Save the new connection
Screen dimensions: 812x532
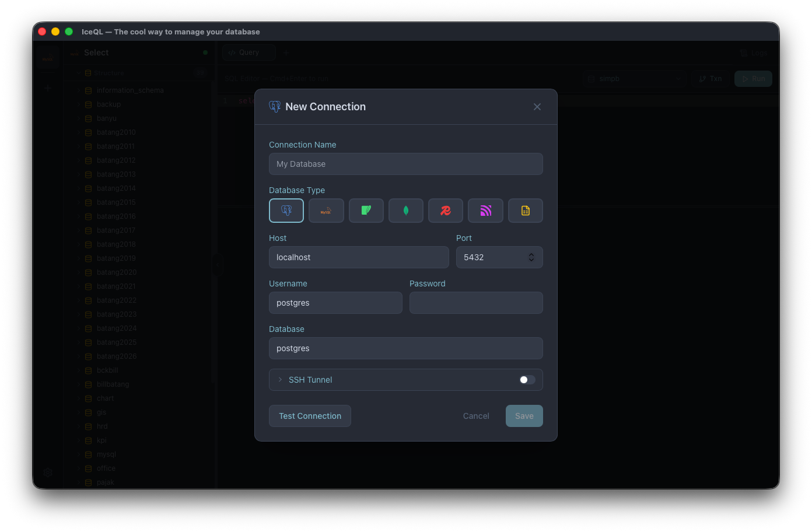[x=524, y=416]
